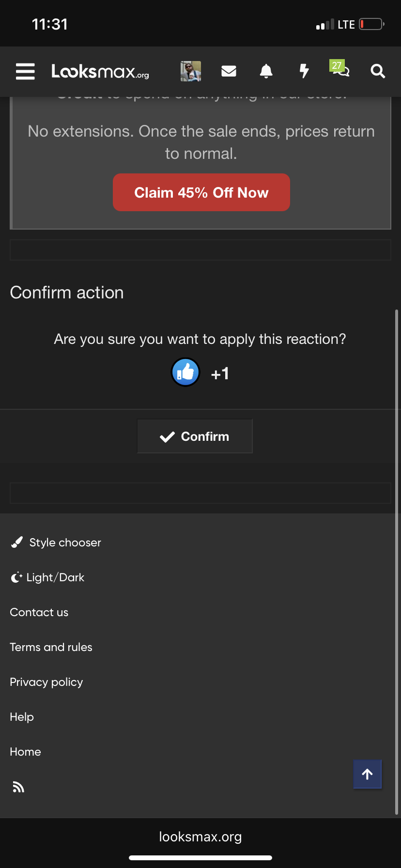
Task: Click the back-to-top arrow button
Action: tap(368, 774)
